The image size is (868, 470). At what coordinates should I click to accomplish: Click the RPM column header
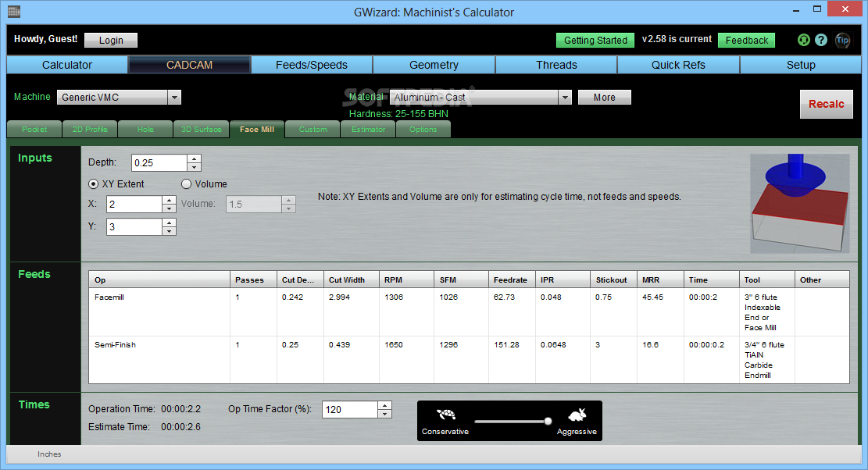(407, 280)
